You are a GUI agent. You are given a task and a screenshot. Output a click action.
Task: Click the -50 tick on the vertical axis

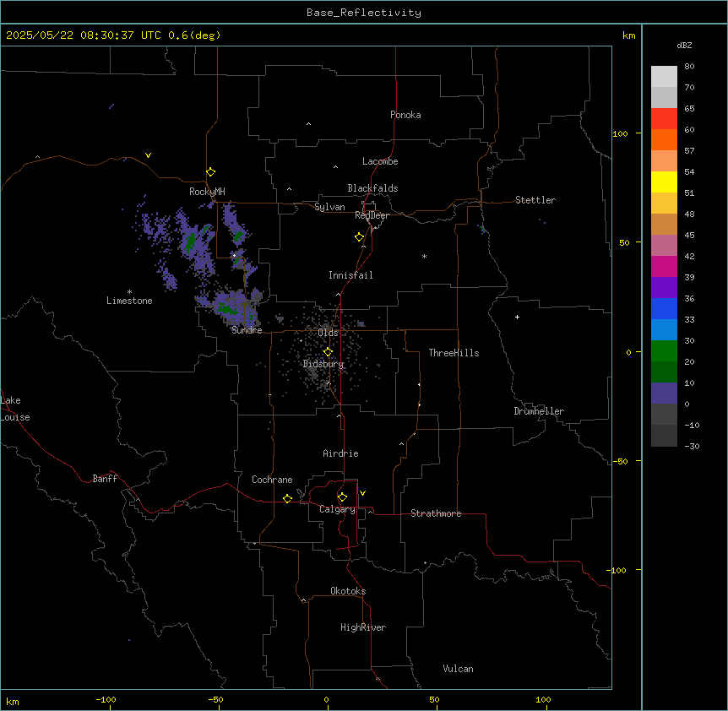(x=622, y=461)
